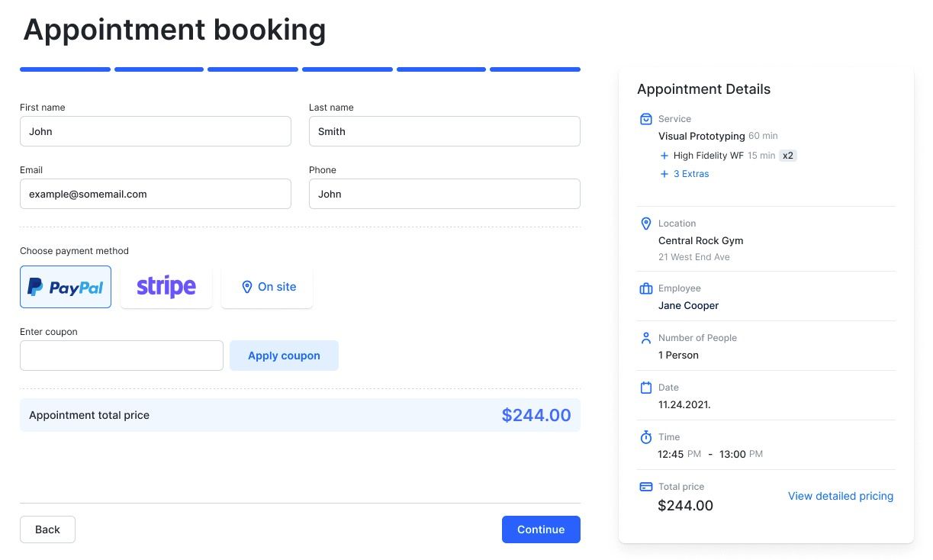Click inside the Enter coupon field
Viewport: 933px width, 560px height.
click(x=121, y=355)
